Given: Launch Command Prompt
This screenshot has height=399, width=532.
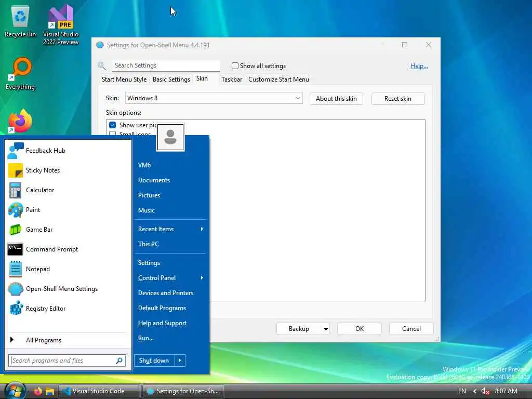Looking at the screenshot, I should click(68, 249).
